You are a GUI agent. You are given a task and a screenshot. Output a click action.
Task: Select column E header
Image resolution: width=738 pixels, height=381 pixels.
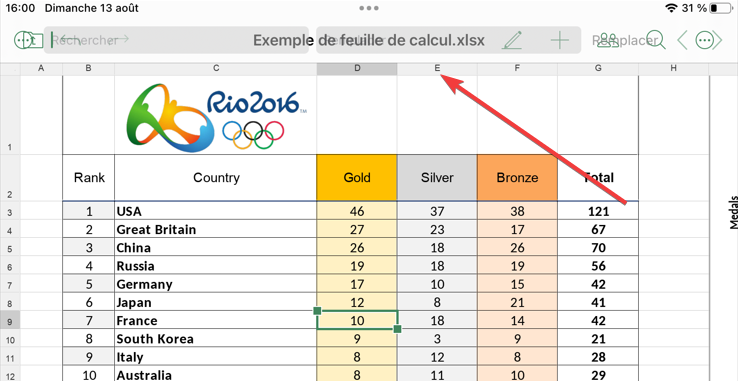(437, 69)
